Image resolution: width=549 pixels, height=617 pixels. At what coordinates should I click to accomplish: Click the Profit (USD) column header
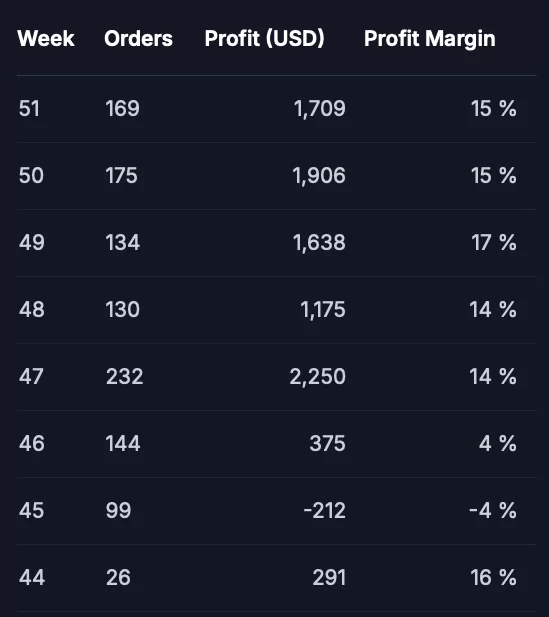point(264,39)
